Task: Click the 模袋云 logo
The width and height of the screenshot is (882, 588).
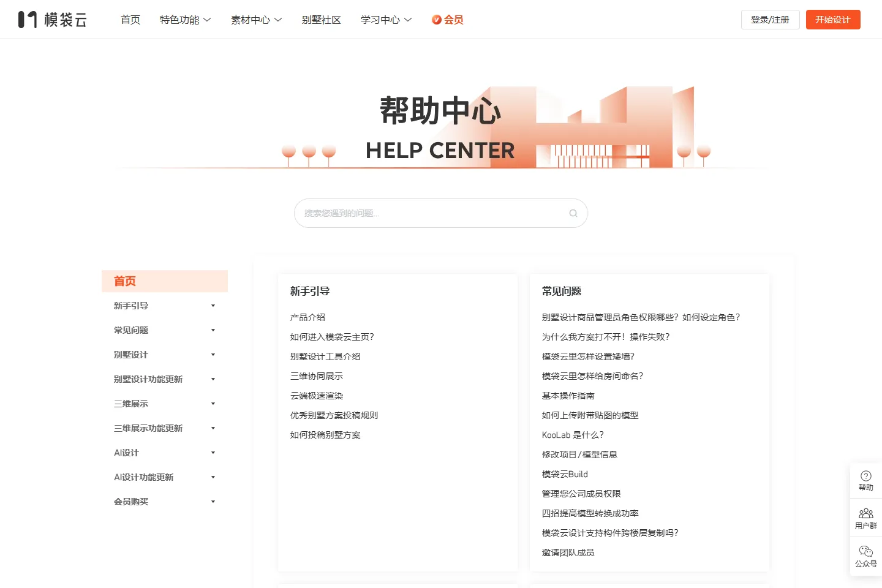Action: tap(53, 20)
